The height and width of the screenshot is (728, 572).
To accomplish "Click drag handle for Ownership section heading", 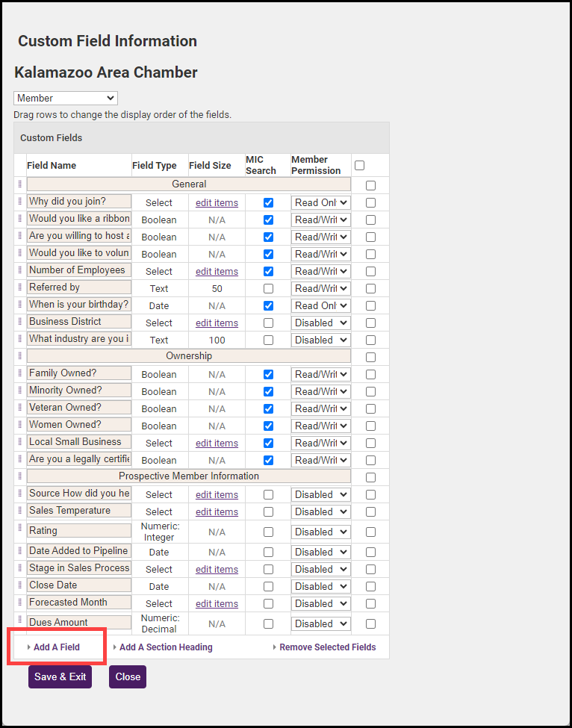I will 20,356.
